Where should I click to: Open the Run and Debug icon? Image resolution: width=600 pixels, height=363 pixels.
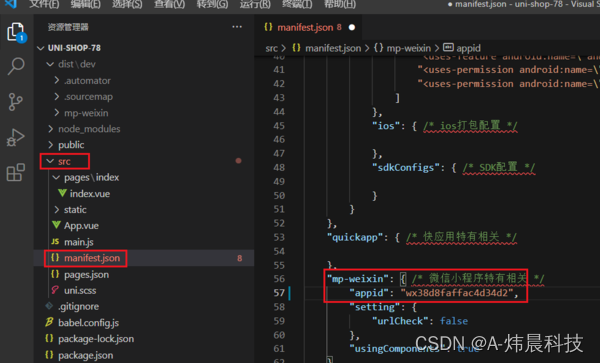16,137
